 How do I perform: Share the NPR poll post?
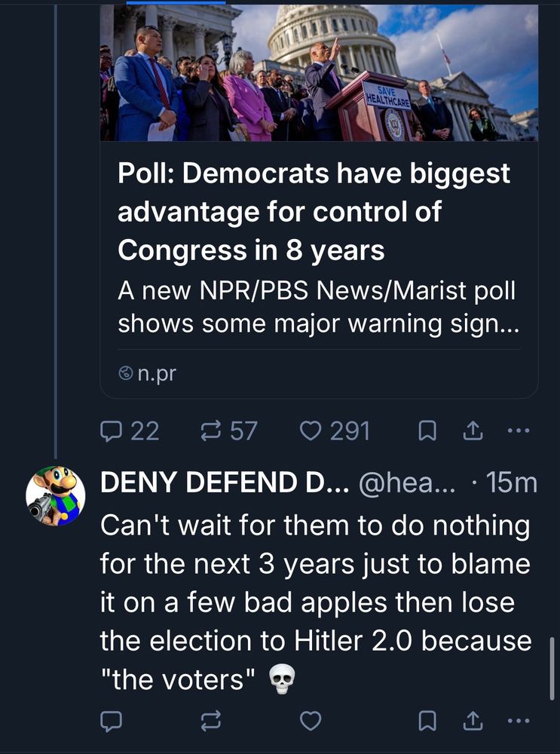click(471, 431)
